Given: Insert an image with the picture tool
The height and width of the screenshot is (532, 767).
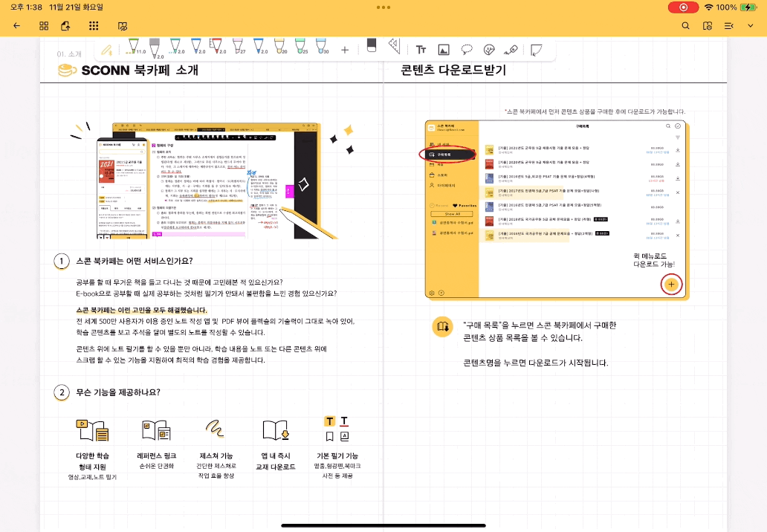Looking at the screenshot, I should [x=444, y=50].
